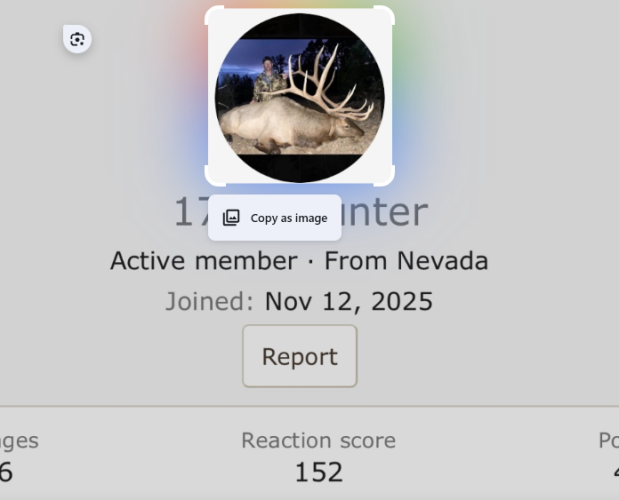Grab the top-right selection corner handle

[x=385, y=15]
